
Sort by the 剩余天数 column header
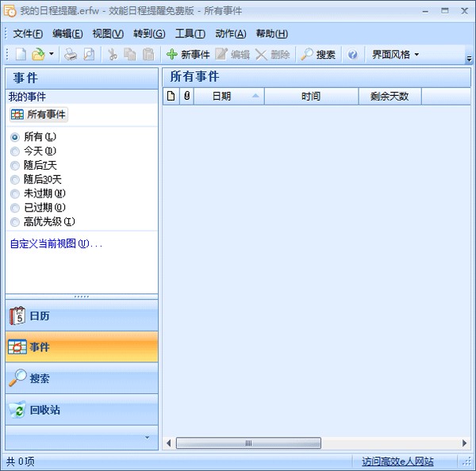(x=390, y=97)
